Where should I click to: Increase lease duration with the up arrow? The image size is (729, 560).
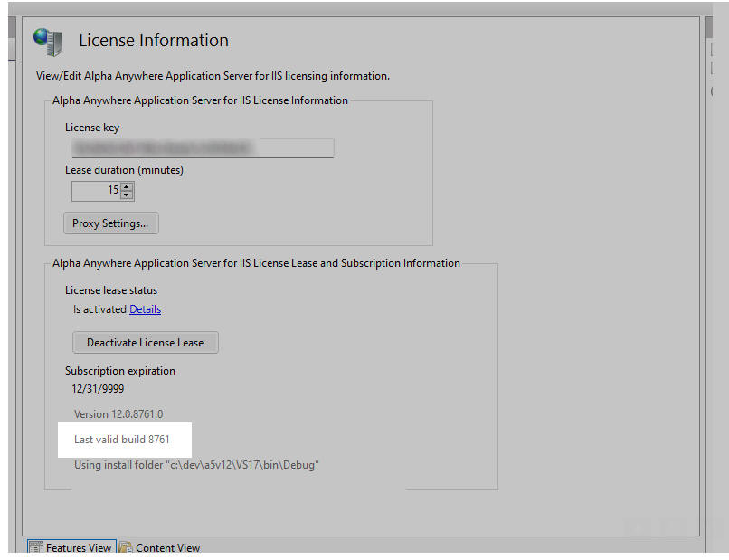(127, 187)
